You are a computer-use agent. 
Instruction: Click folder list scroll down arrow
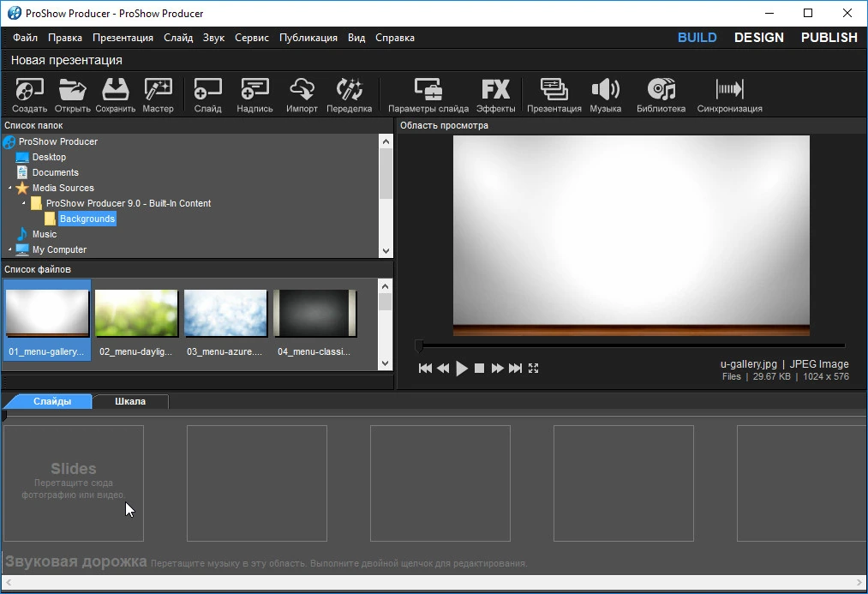[x=386, y=251]
